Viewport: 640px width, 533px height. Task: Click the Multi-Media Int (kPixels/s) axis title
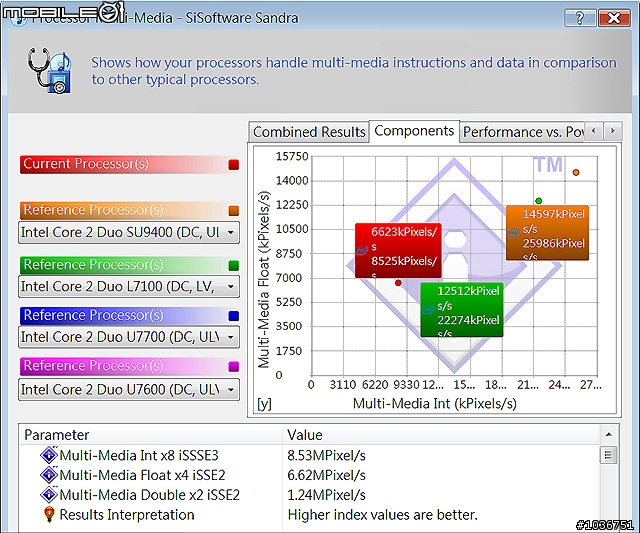[x=435, y=404]
